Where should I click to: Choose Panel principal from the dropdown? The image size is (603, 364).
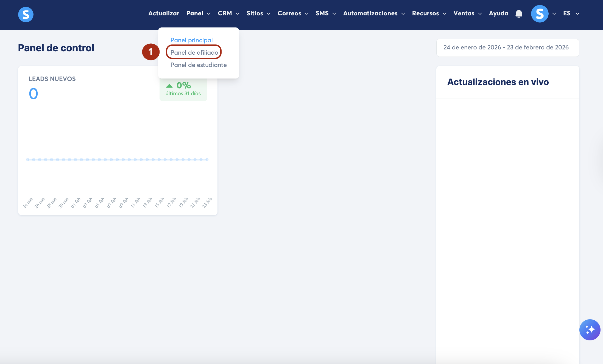click(191, 40)
